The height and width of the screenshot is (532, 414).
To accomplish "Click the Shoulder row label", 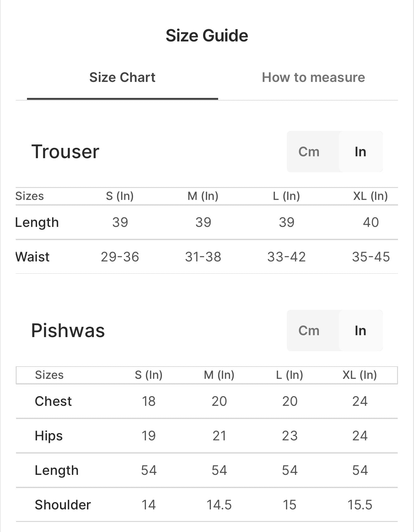I will [x=63, y=505].
